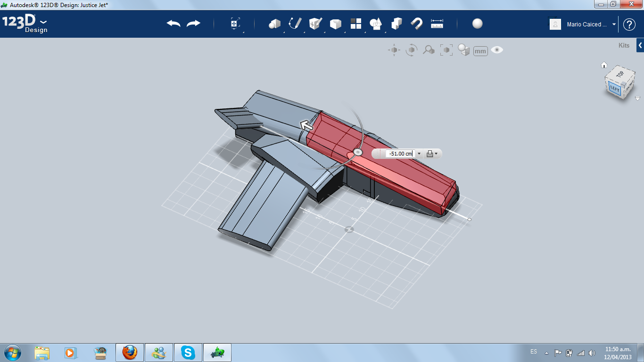Viewport: 644px width, 362px height.
Task: Go to the Home view icon
Action: tap(604, 65)
